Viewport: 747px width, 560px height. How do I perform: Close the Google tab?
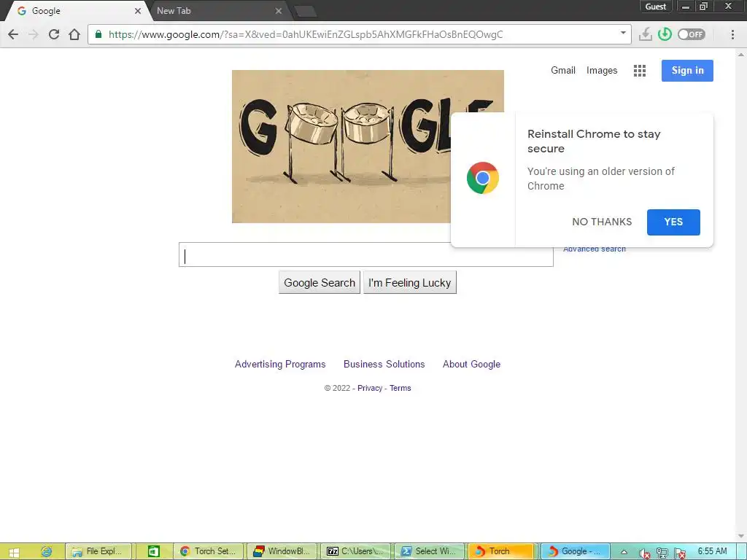click(138, 11)
